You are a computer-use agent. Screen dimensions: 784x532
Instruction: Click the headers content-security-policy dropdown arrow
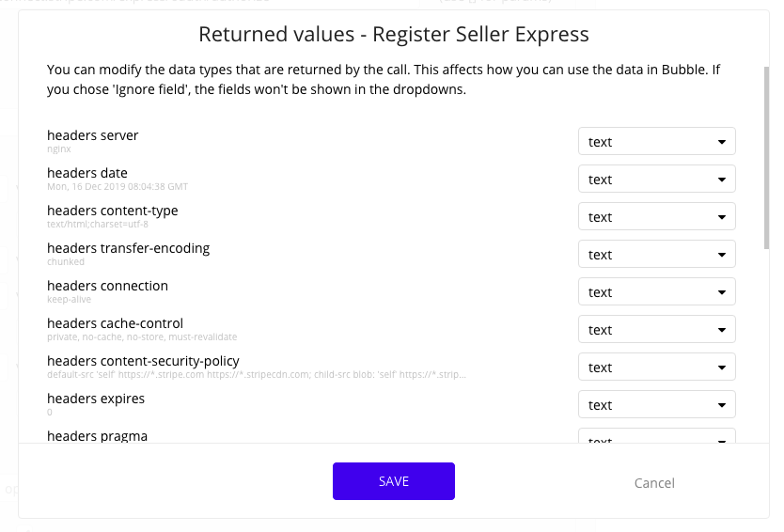point(722,368)
